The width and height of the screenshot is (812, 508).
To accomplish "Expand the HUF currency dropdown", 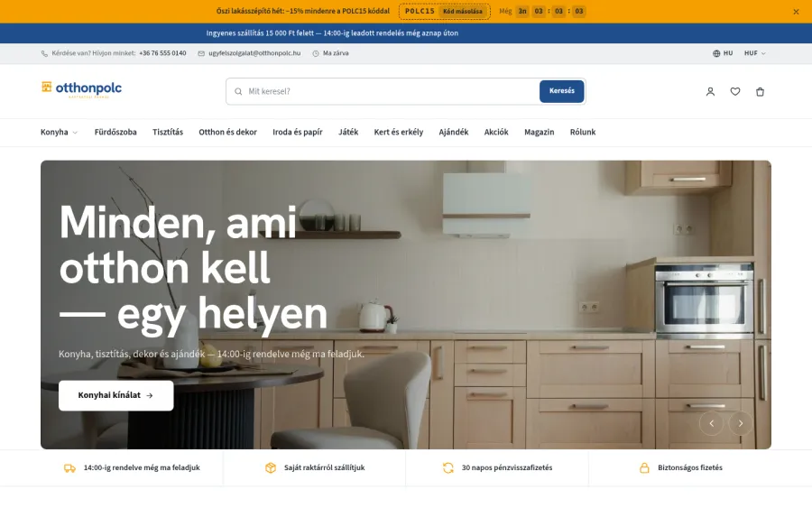I will click(x=755, y=53).
